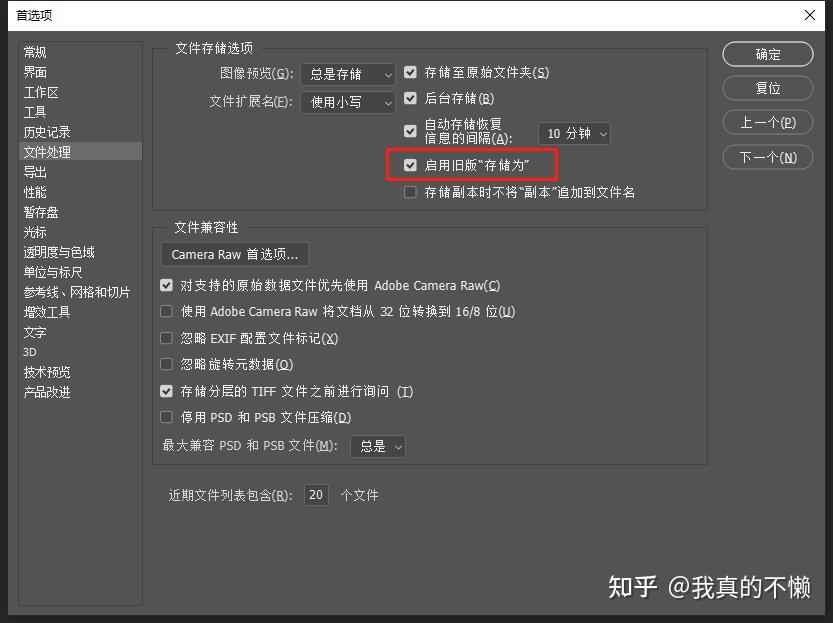Uncheck 后台存储 checkbox

pos(410,98)
